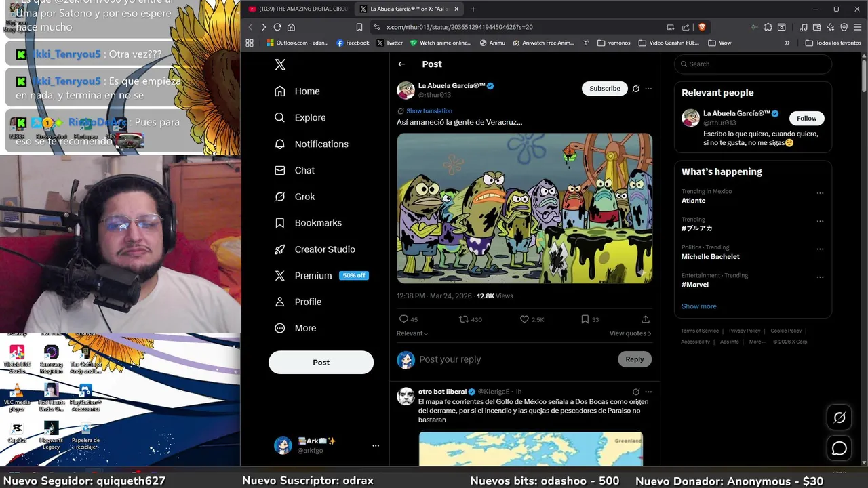868x488 pixels.
Task: Click the Brave shields lion icon
Action: (701, 27)
